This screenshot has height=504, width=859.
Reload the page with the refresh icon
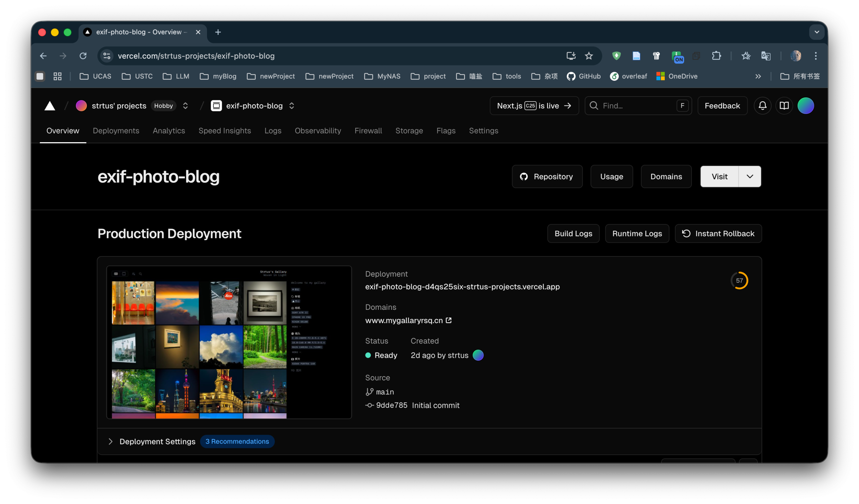pyautogui.click(x=83, y=56)
